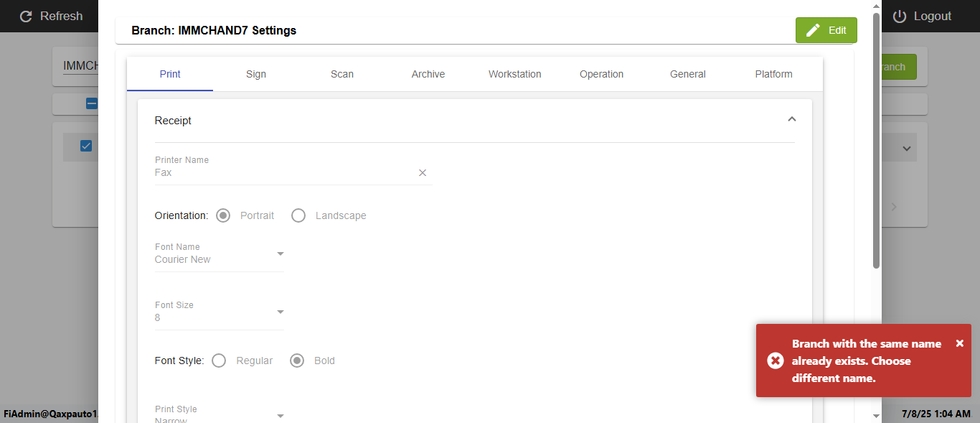The width and height of the screenshot is (980, 423).
Task: Open the Font Name dropdown
Action: (x=281, y=254)
